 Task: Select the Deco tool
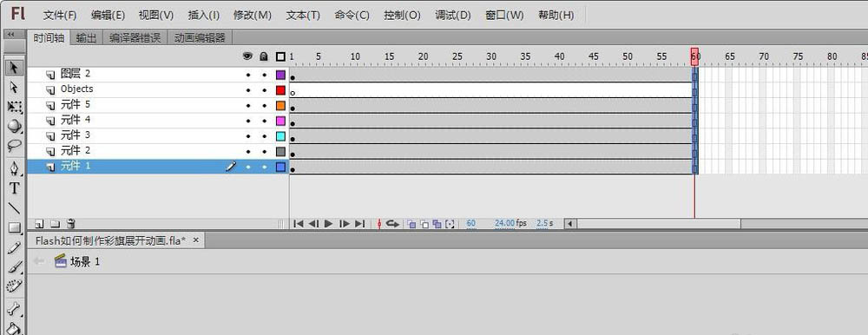[14, 286]
